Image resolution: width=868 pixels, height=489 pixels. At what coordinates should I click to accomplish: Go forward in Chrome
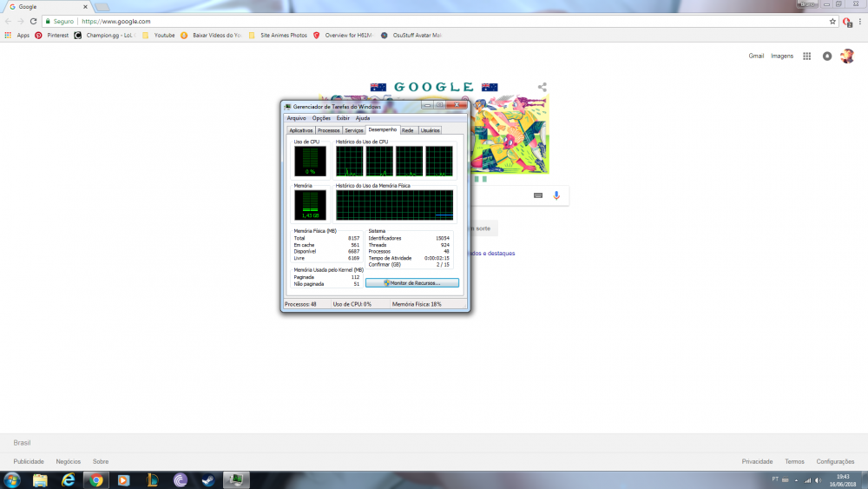(21, 21)
